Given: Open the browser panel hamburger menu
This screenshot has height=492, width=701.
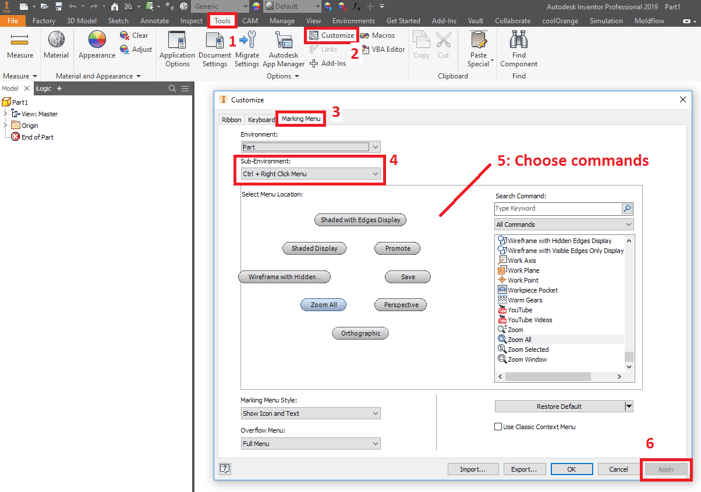Looking at the screenshot, I should 185,88.
